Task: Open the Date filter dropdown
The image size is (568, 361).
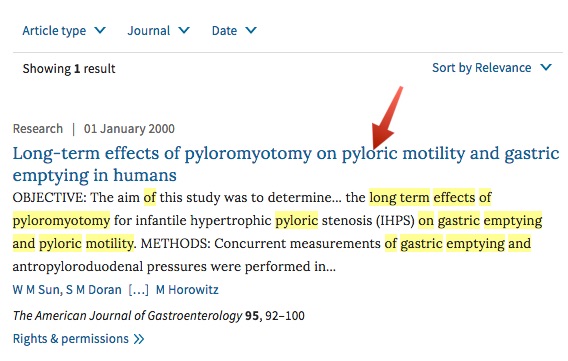Action: (234, 31)
